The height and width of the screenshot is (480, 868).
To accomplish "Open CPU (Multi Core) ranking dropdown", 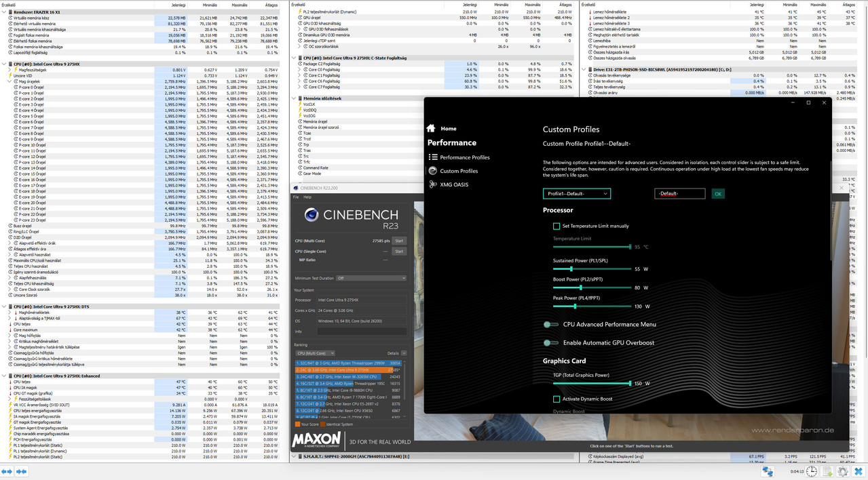I will point(315,353).
